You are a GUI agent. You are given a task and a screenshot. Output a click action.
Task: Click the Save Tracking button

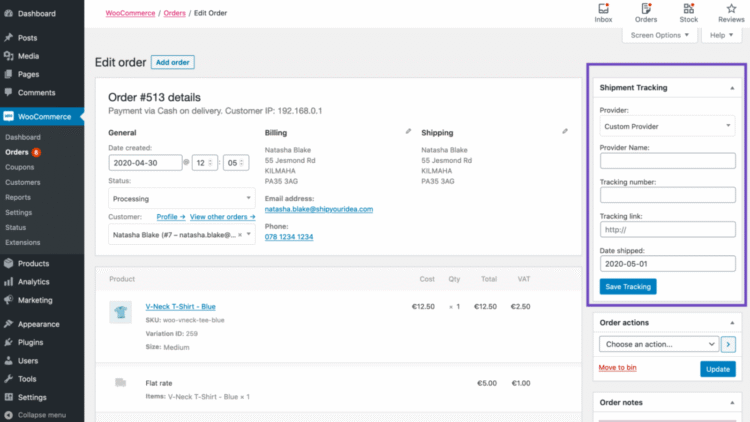(628, 287)
